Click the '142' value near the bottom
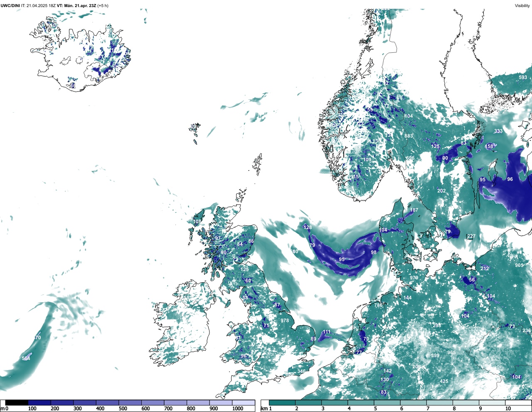Screen dimensions: 532x412 [387, 371]
